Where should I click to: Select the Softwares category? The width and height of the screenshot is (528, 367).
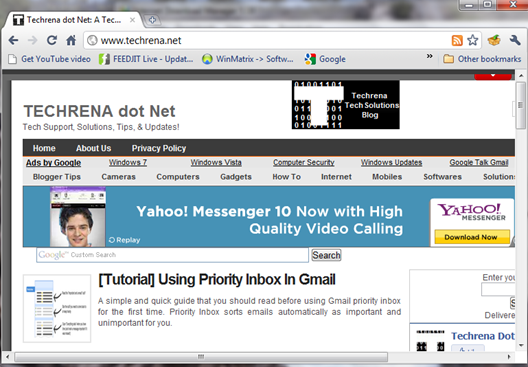442,177
